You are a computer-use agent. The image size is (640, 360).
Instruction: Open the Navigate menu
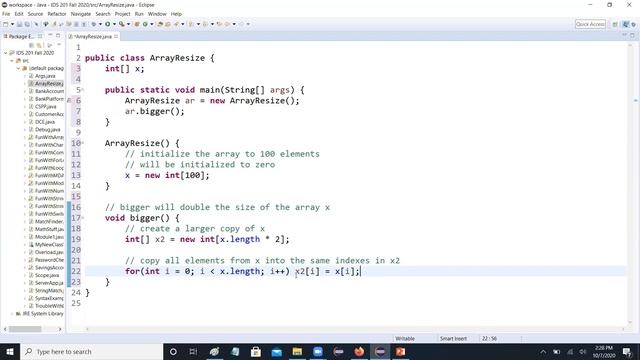pos(81,14)
